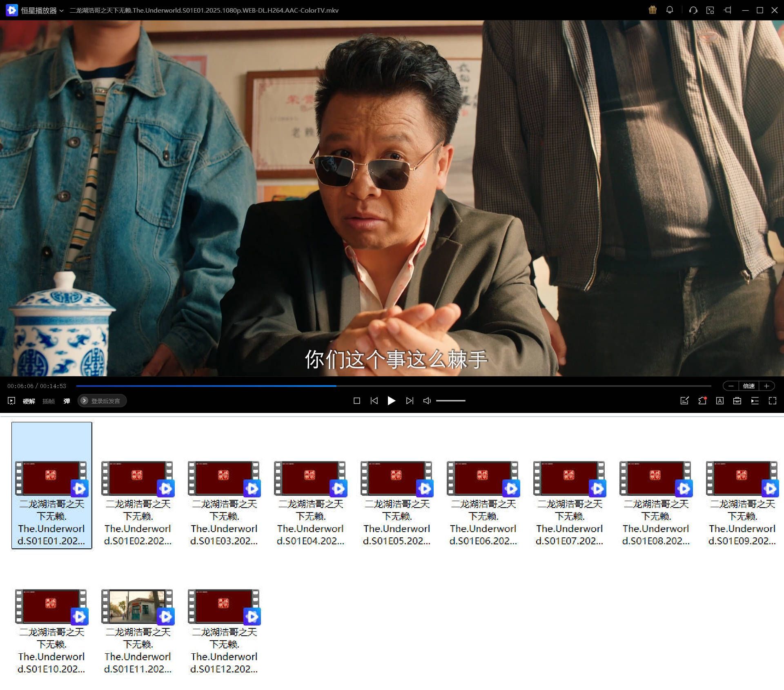Viewport: 784px width, 690px height.
Task: Enter picture-in-picture mini window mode
Action: point(710,10)
